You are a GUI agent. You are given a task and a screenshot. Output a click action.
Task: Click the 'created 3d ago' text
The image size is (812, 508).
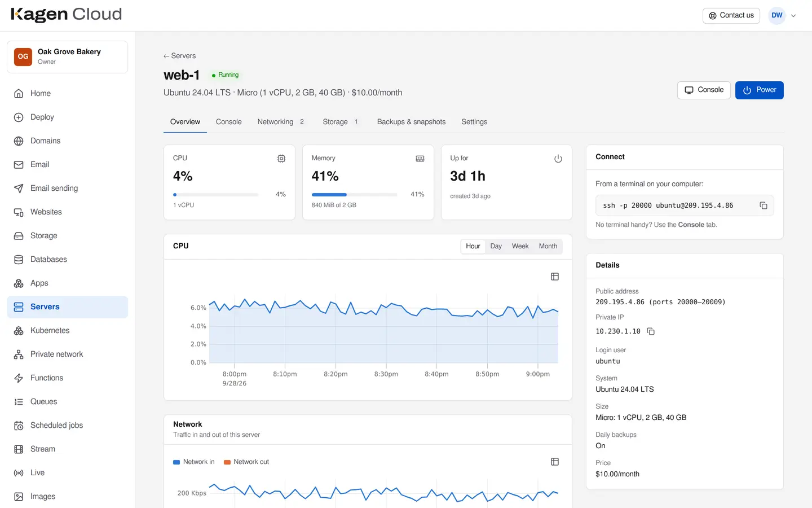470,196
